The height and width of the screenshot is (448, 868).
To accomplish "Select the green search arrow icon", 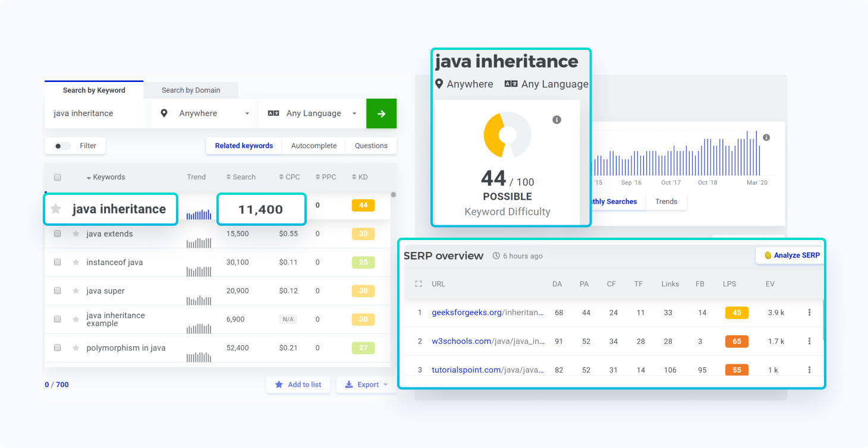I will click(x=381, y=113).
